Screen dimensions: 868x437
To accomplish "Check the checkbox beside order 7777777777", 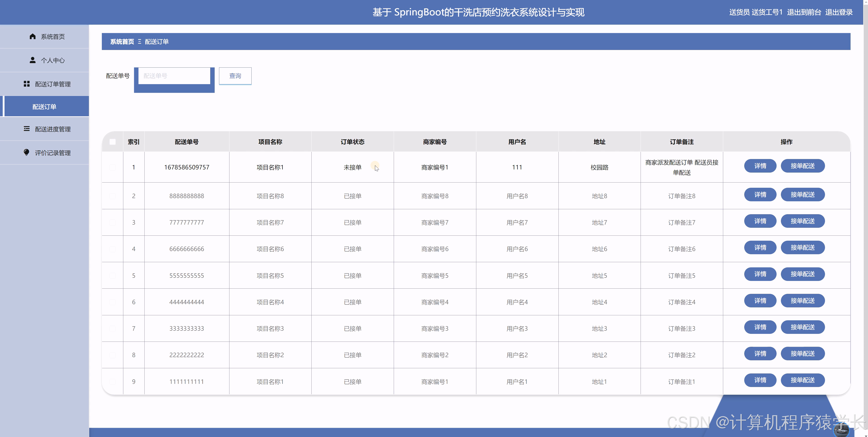I will click(112, 222).
